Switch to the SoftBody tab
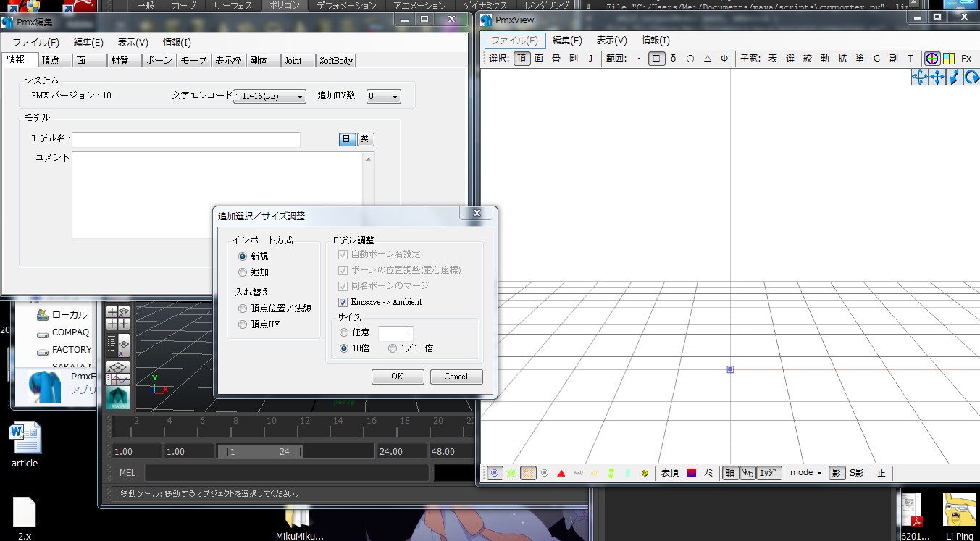Image resolution: width=980 pixels, height=541 pixels. pyautogui.click(x=336, y=61)
